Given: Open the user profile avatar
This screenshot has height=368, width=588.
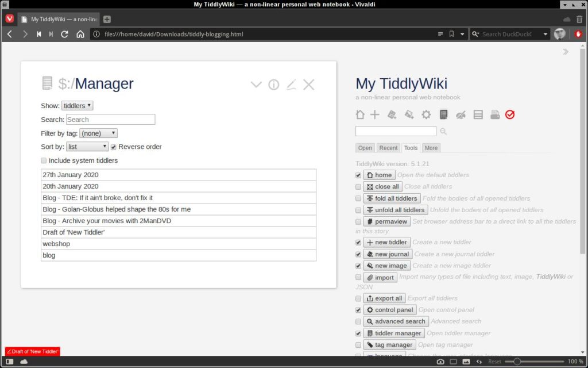Looking at the screenshot, I should 560,34.
